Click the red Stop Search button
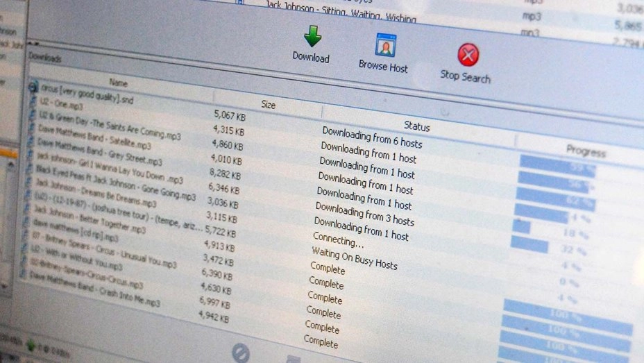The image size is (644, 363). click(x=468, y=55)
